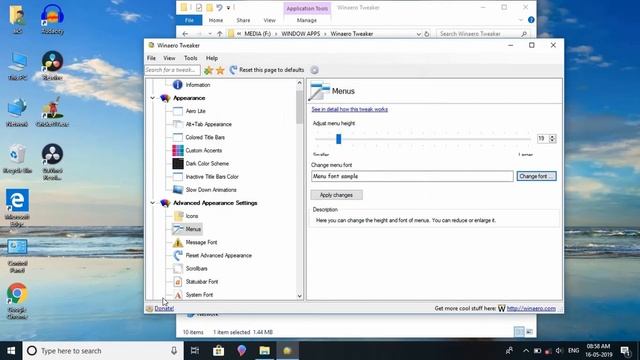Open the Manage tab in File Explorer
Image resolution: width=640 pixels, height=360 pixels.
(x=307, y=20)
